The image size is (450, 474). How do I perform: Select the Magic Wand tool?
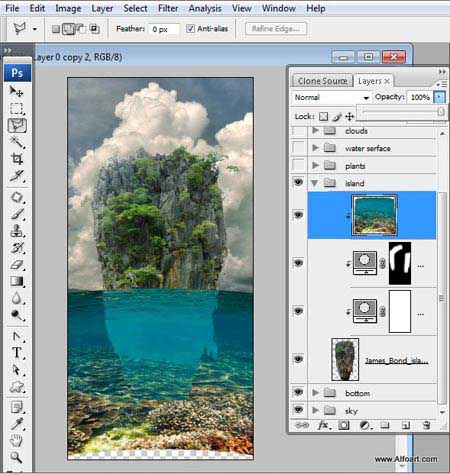coord(17,142)
